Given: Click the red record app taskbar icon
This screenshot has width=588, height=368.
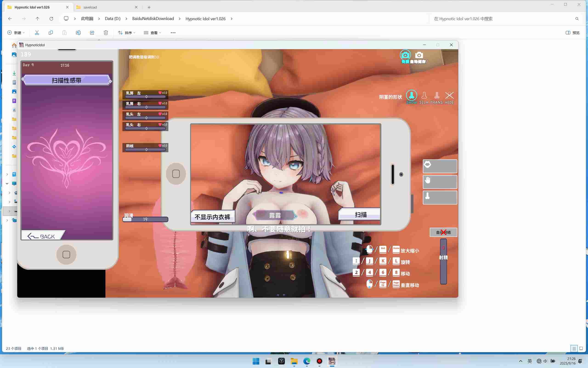Looking at the screenshot, I should point(319,361).
